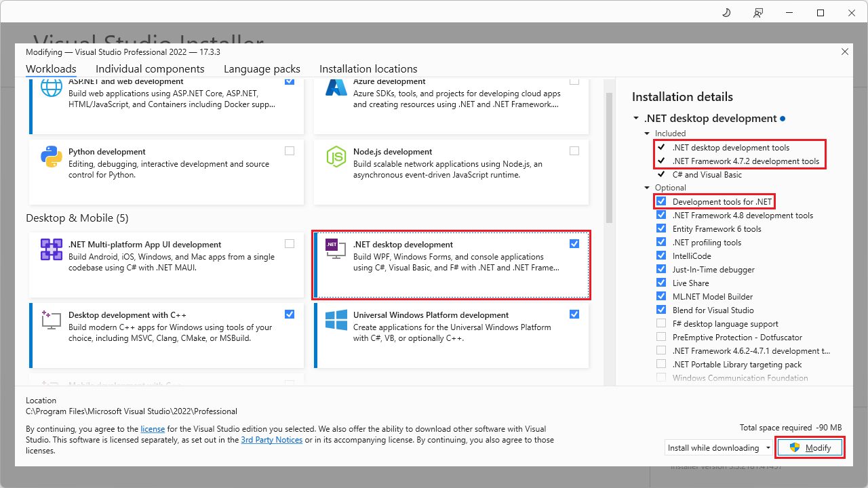
Task: Click the Python development icon
Action: coord(51,158)
